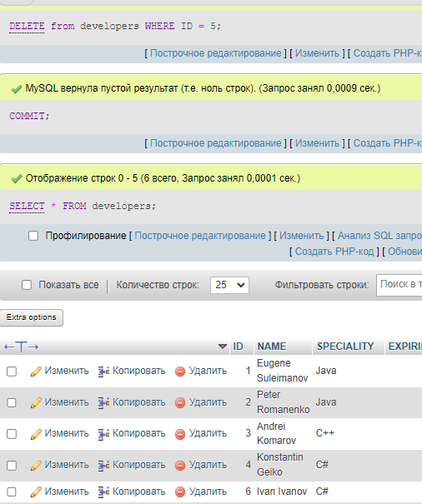
Task: Click the green checkmark icon beside Отображение строк message
Action: 17,178
